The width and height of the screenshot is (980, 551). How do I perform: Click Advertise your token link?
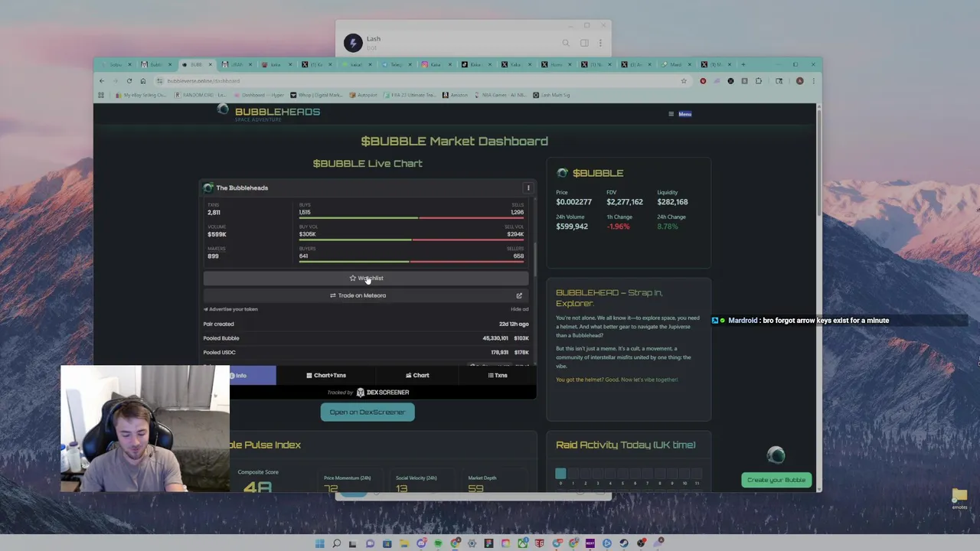231,309
